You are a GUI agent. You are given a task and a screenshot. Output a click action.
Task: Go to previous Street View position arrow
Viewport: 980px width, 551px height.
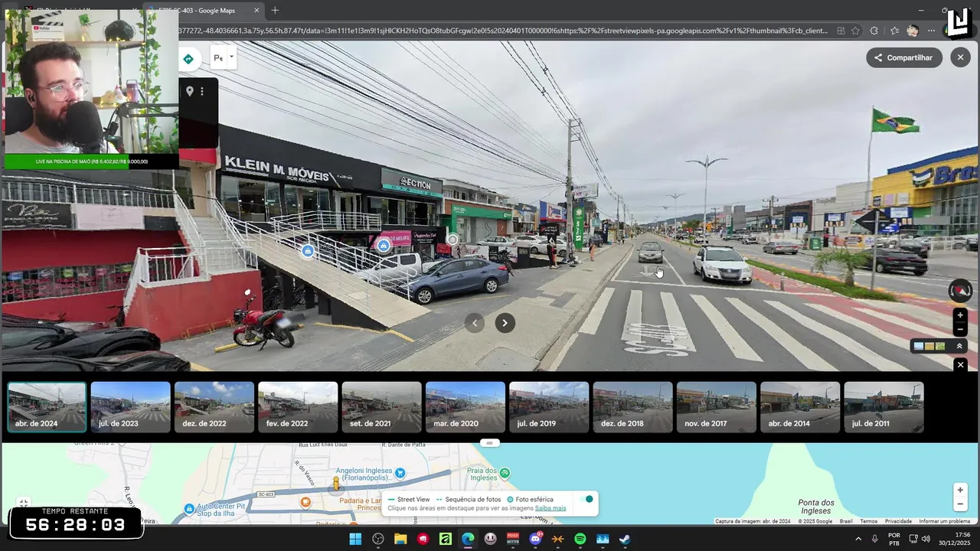pyautogui.click(x=474, y=323)
